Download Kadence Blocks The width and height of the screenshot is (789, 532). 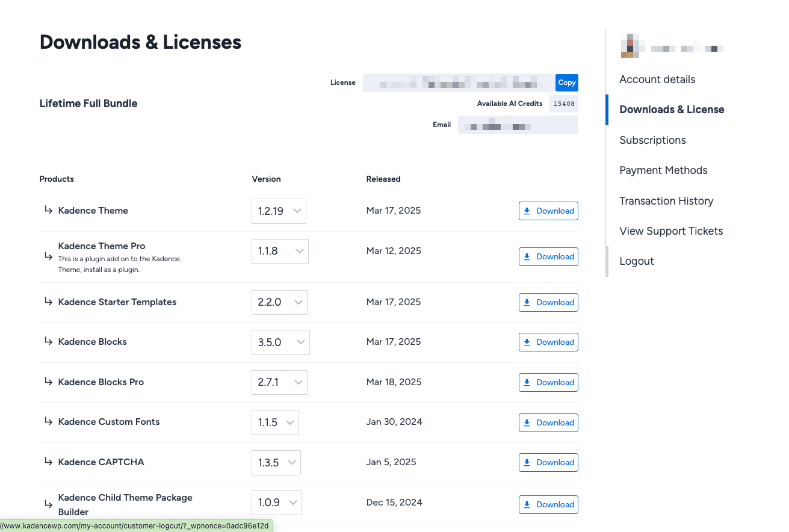tap(548, 342)
